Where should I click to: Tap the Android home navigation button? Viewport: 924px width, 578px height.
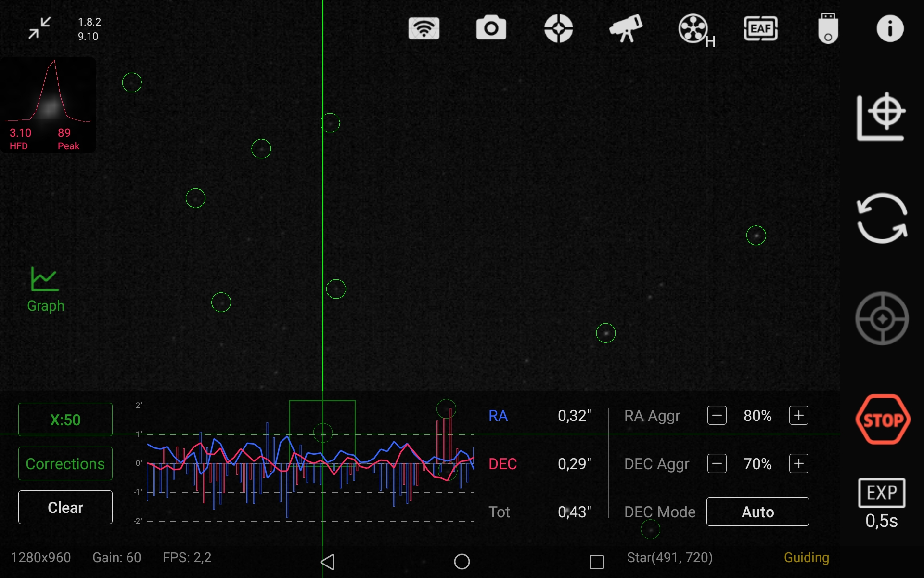point(462,562)
